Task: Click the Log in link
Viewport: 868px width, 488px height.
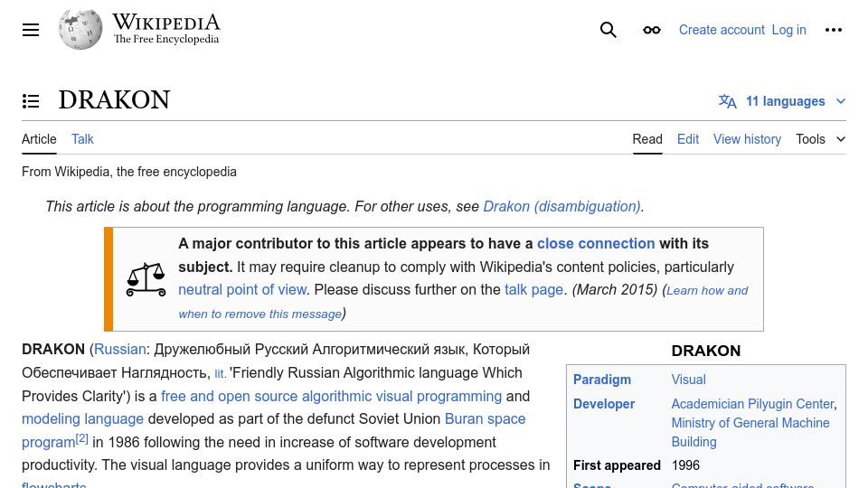Action: coord(788,30)
